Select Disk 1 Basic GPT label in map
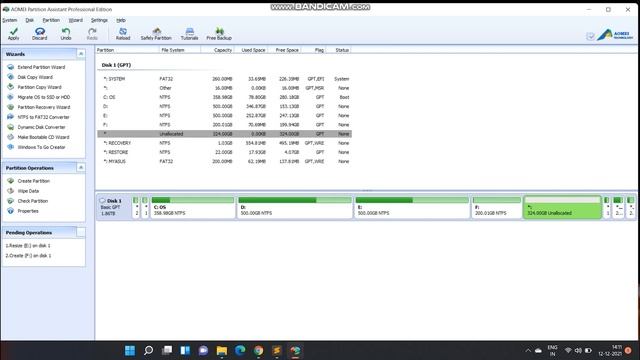Image resolution: width=640 pixels, height=360 pixels. tap(113, 207)
